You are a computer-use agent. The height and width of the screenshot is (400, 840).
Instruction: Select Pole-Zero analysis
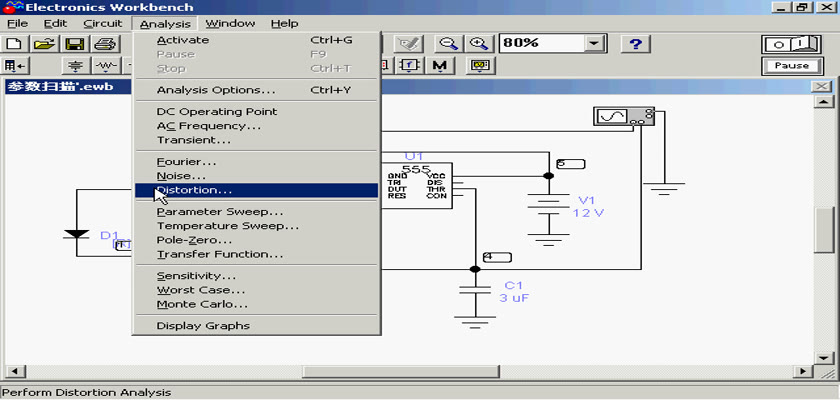[256, 240]
